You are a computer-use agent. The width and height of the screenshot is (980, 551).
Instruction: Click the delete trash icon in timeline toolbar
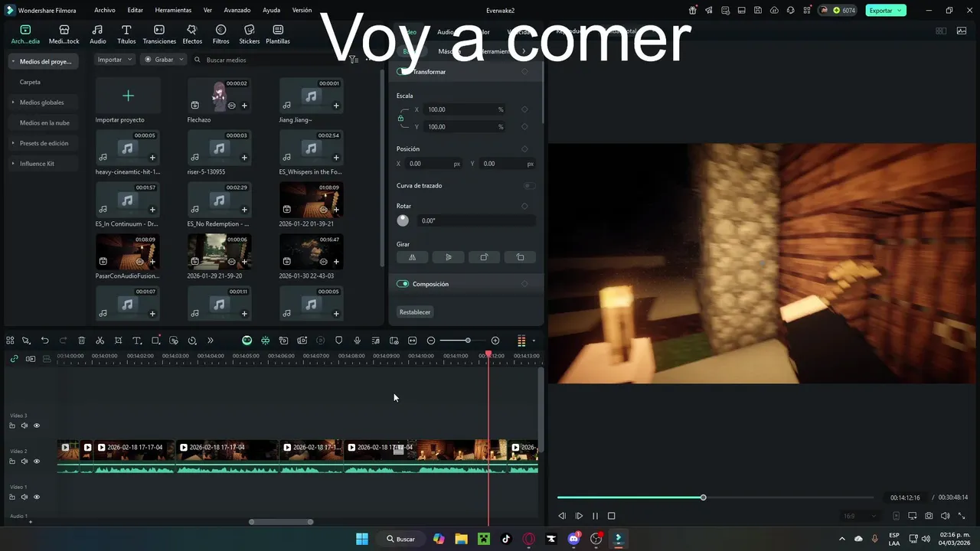81,341
